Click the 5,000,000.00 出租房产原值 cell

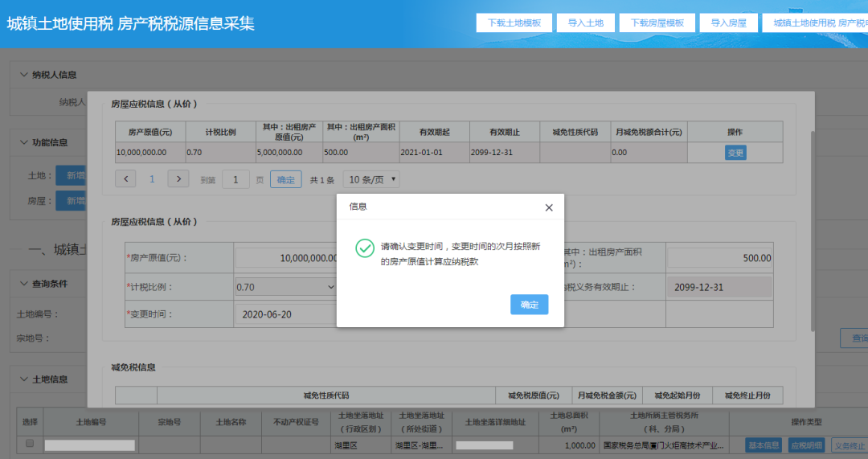pos(289,152)
